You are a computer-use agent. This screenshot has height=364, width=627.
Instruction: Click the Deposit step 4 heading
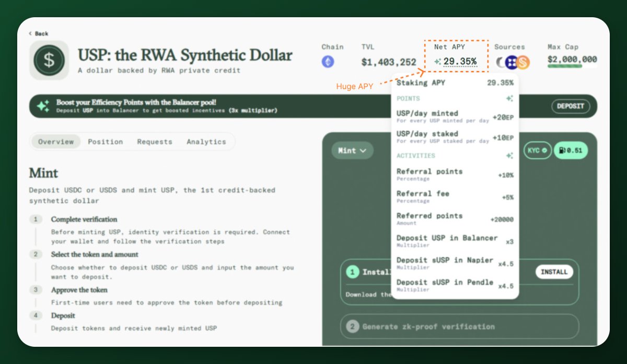(x=63, y=315)
